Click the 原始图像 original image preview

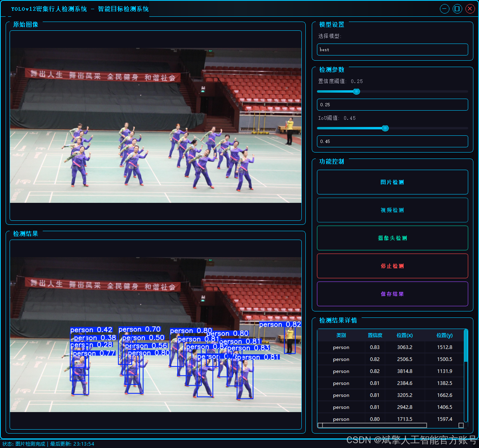coord(156,125)
